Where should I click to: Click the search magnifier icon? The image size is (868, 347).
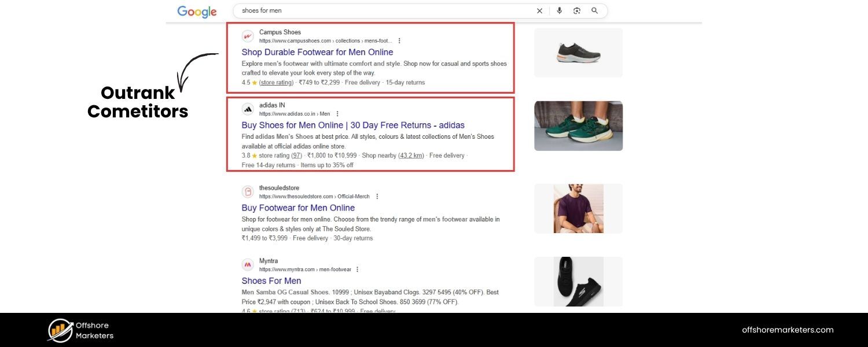click(594, 10)
